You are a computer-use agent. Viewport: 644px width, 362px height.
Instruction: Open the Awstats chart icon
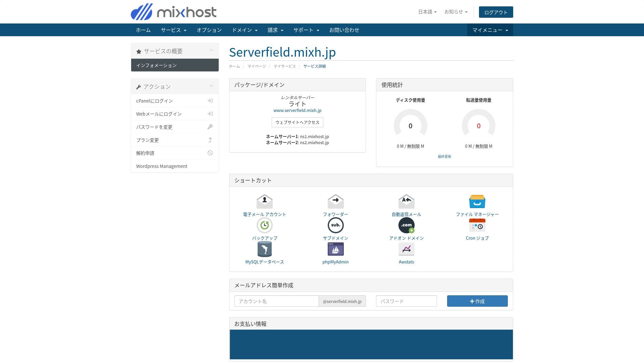pyautogui.click(x=406, y=249)
